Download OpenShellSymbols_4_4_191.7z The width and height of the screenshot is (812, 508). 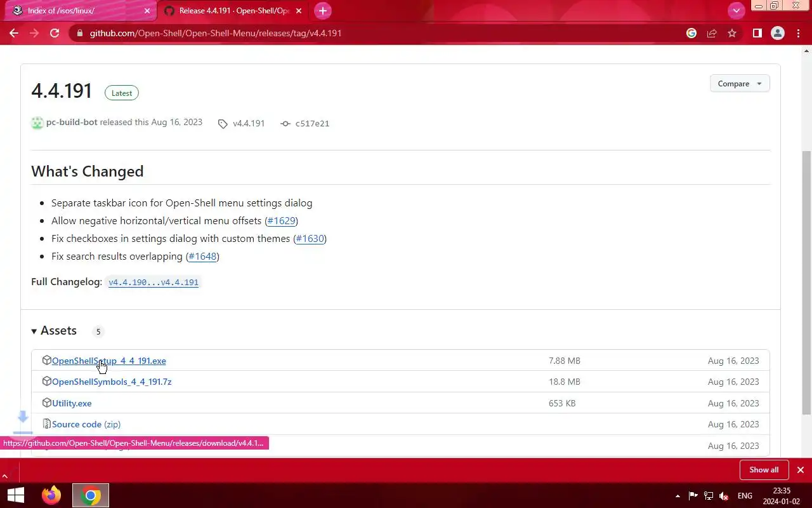pyautogui.click(x=112, y=382)
